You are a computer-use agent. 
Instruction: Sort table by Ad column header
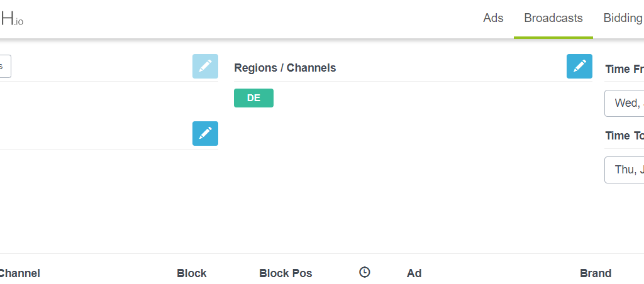(414, 273)
